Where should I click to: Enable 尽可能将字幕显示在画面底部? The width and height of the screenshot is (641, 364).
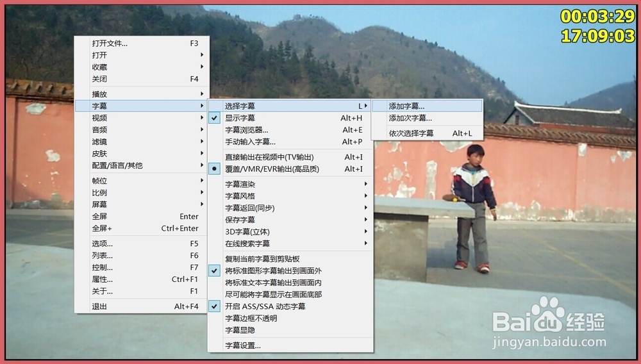pyautogui.click(x=290, y=294)
